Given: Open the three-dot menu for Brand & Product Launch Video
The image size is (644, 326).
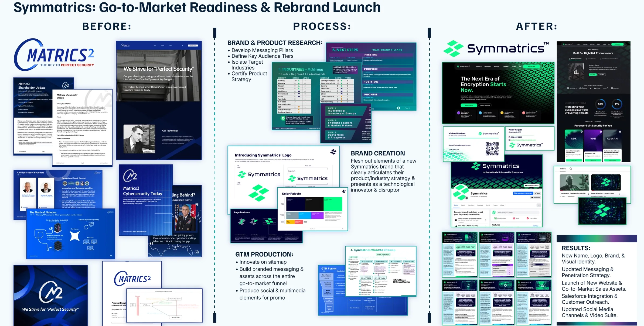Looking at the screenshot, I should [620, 194].
